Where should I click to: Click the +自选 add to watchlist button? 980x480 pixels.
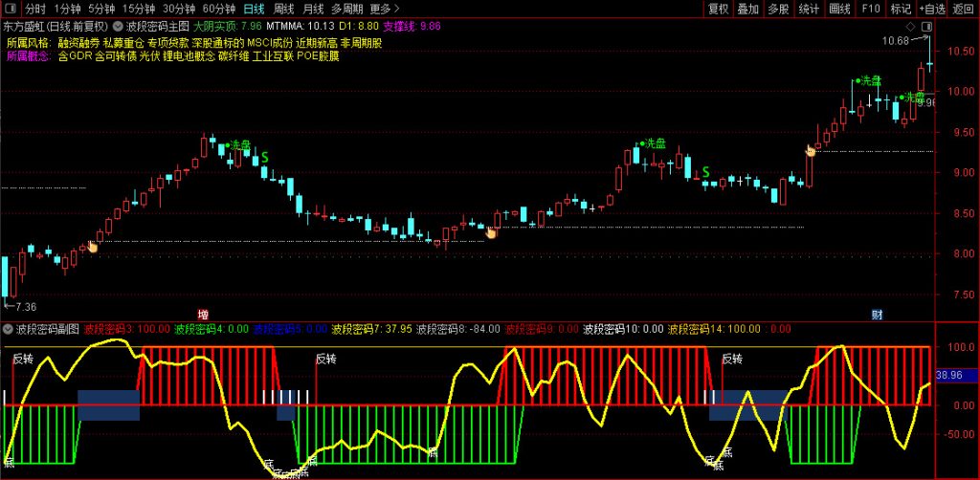[930, 9]
